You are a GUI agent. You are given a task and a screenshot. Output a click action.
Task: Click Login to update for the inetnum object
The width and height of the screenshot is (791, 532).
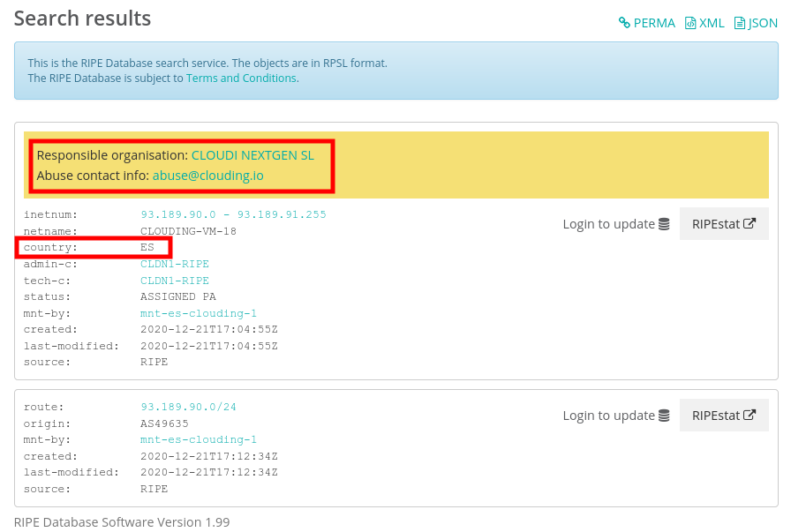click(x=616, y=224)
